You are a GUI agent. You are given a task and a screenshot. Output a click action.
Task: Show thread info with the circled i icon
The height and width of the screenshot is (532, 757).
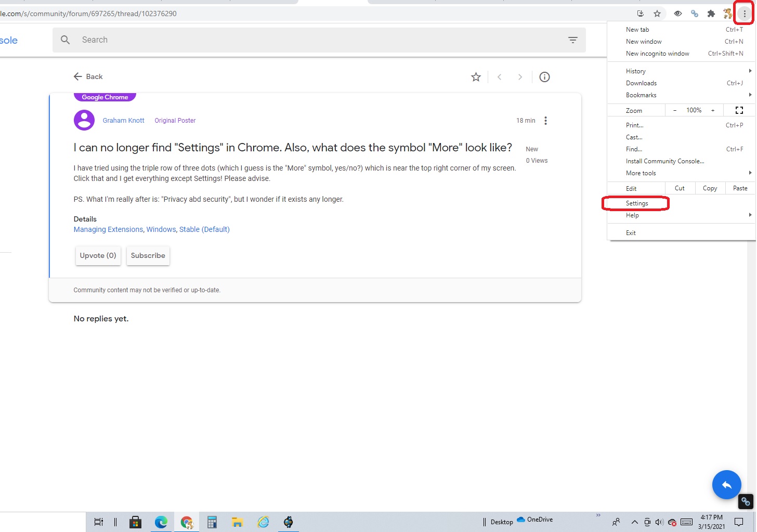[x=544, y=77]
